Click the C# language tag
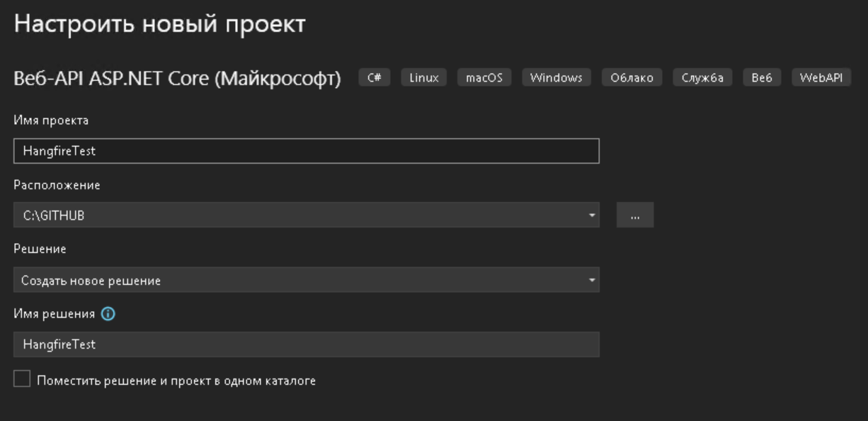The width and height of the screenshot is (868, 421). (375, 78)
